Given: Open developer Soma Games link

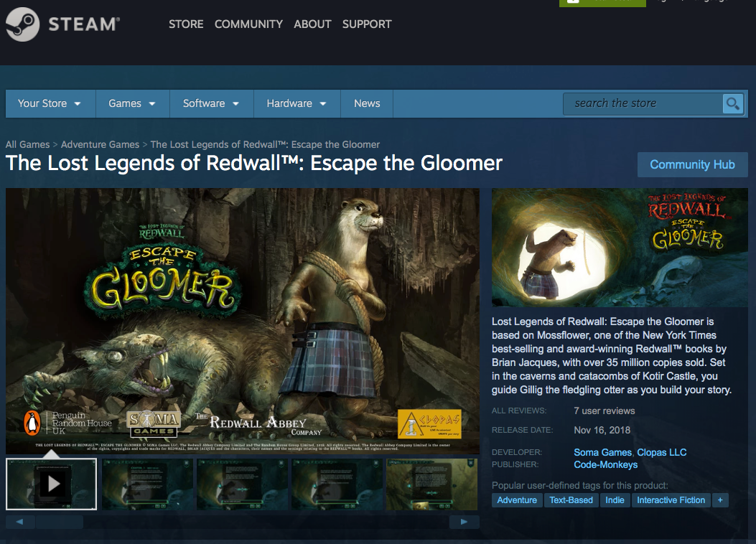Looking at the screenshot, I should pos(602,452).
